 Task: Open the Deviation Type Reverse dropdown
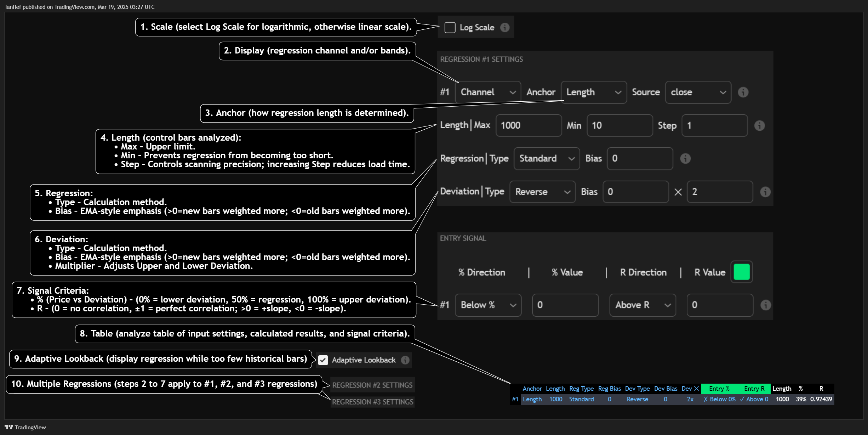click(x=542, y=192)
